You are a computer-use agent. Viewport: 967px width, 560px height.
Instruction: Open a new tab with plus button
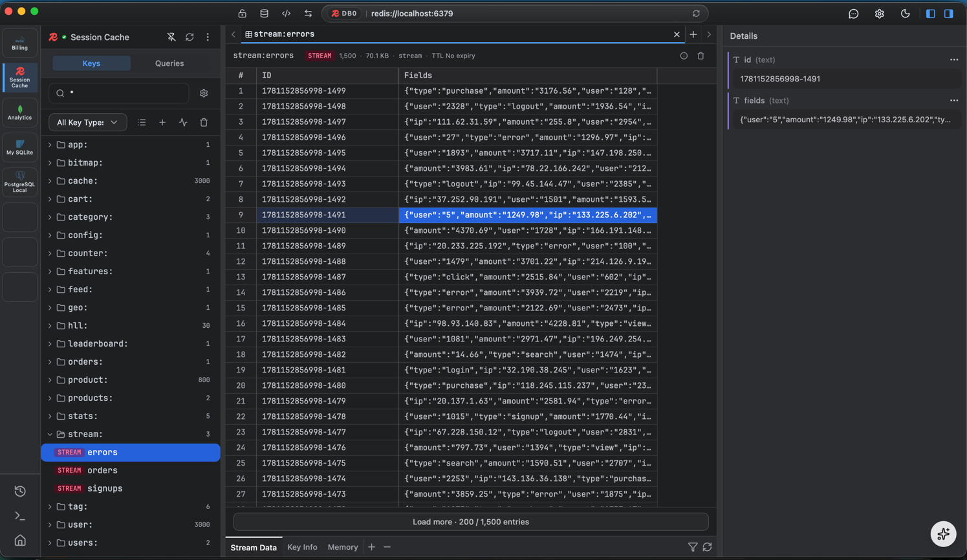click(x=693, y=34)
